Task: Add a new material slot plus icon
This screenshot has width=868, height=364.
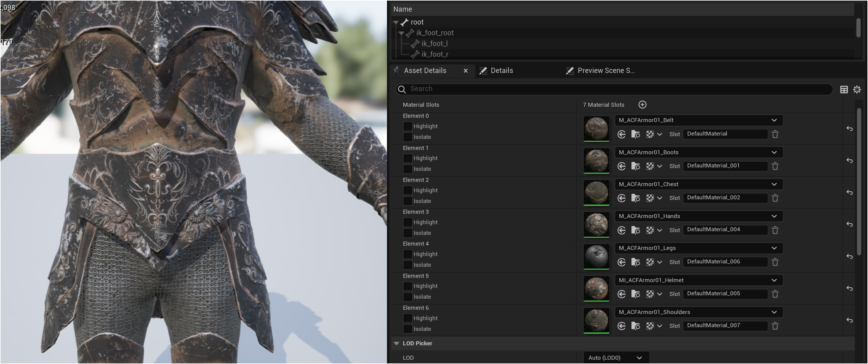Action: (x=642, y=105)
